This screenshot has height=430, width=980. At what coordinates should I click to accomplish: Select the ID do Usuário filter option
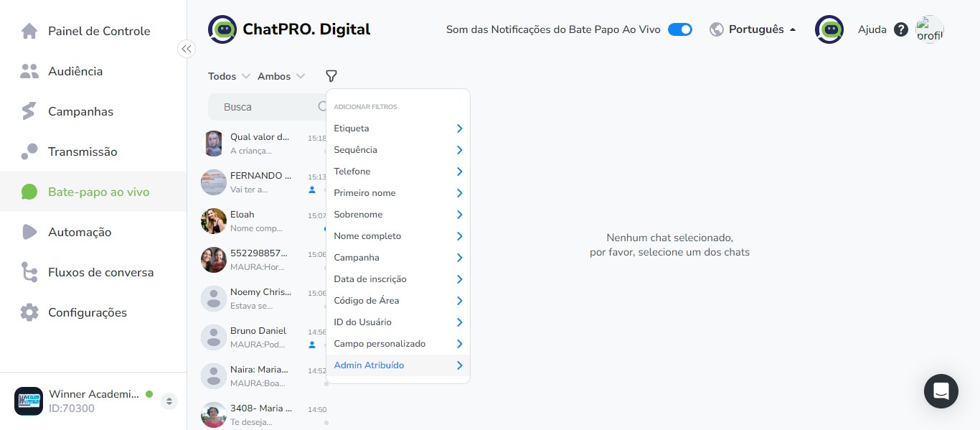tap(398, 322)
